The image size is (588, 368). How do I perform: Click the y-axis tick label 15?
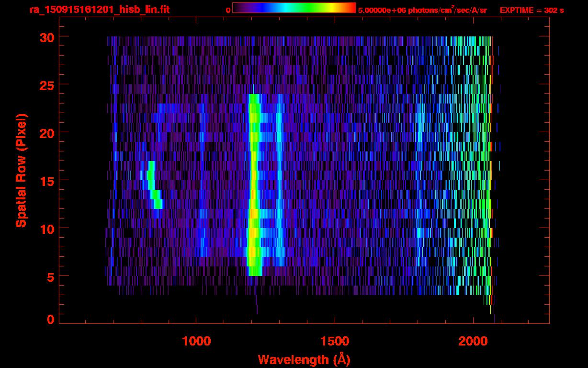click(x=46, y=181)
